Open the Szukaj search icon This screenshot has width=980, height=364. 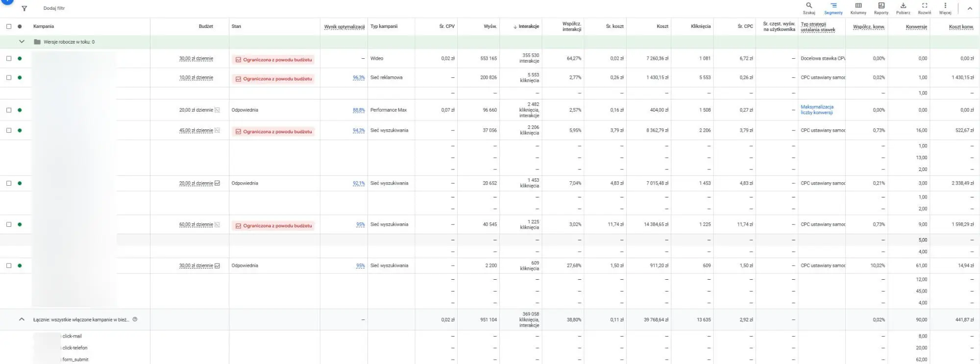(x=809, y=6)
